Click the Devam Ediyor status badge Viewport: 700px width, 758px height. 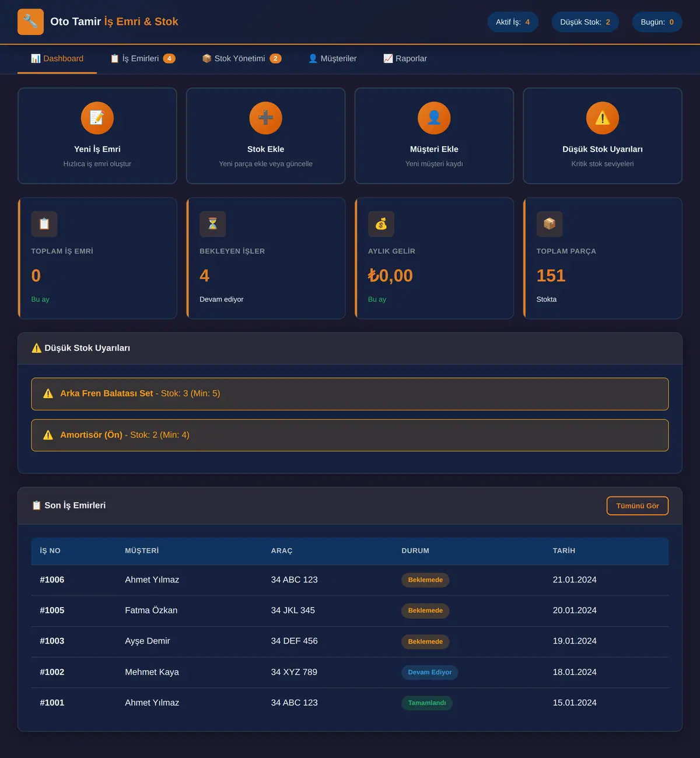430,672
